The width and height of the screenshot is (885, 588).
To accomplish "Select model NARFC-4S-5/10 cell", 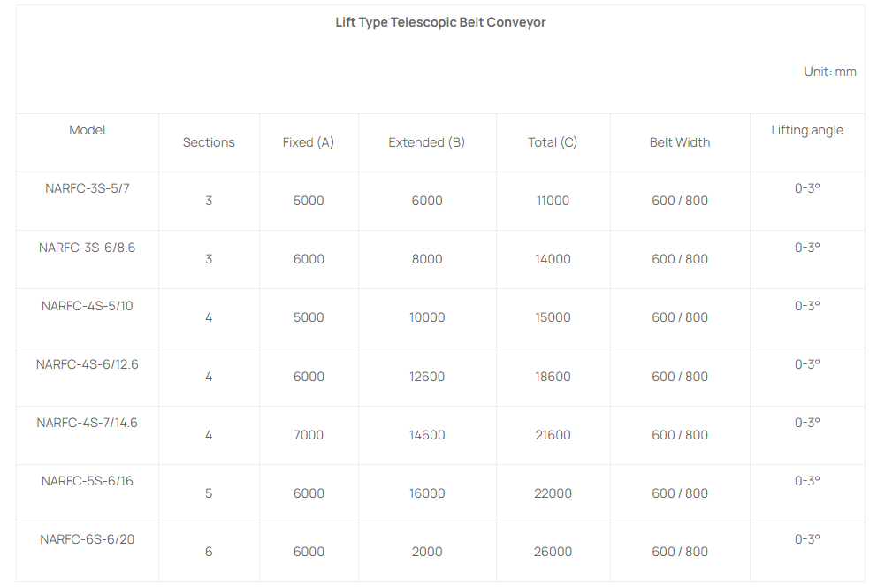I will point(88,306).
